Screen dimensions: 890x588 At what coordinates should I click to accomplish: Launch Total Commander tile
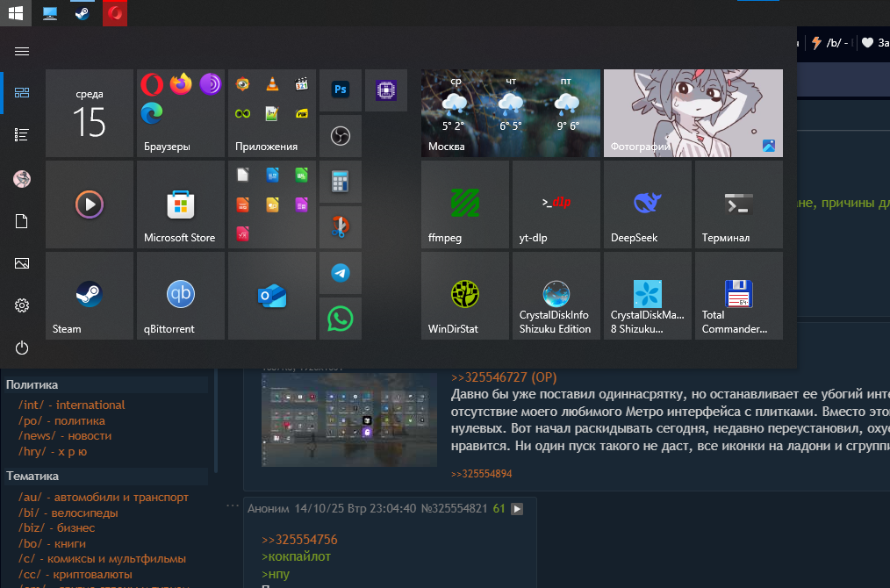click(739, 296)
